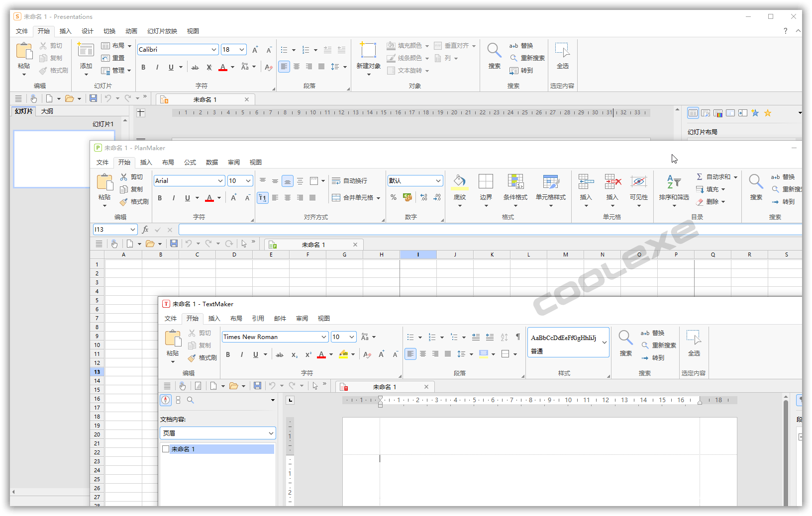
Task: Open the 页眉 dropdown in TextMaker sidebar
Action: [x=217, y=433]
